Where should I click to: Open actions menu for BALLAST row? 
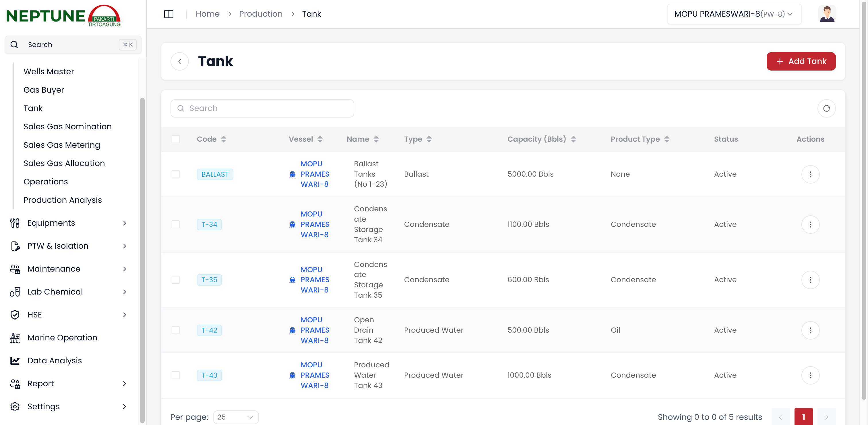tap(810, 174)
